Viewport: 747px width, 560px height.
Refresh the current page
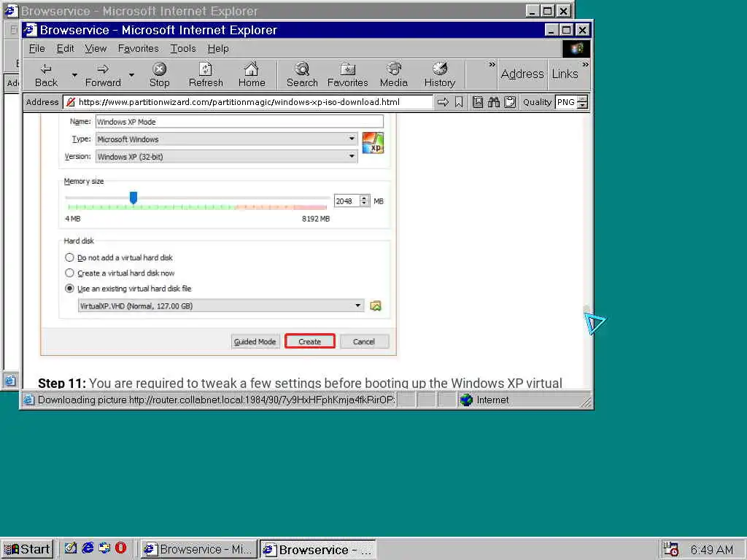pos(205,75)
